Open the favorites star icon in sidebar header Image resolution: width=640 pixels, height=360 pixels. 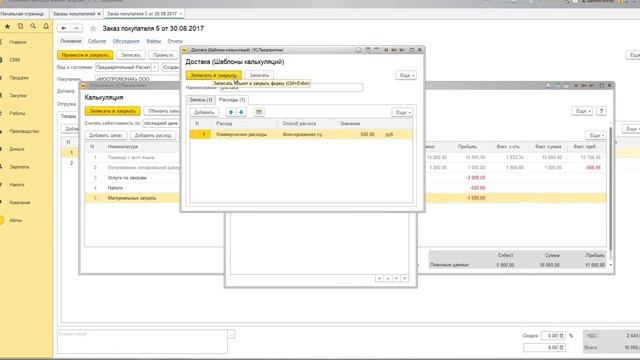7,27
